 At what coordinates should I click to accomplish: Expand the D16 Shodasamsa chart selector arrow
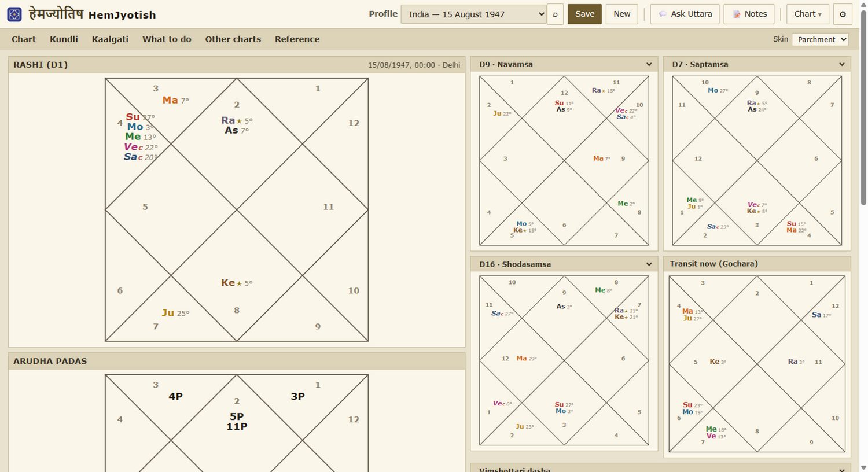(x=649, y=264)
